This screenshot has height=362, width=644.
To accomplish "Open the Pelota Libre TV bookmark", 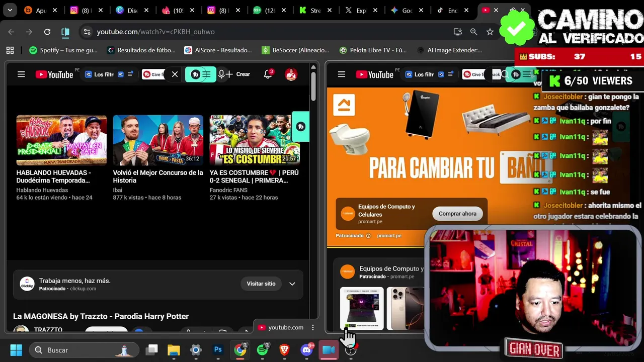I will [x=373, y=50].
